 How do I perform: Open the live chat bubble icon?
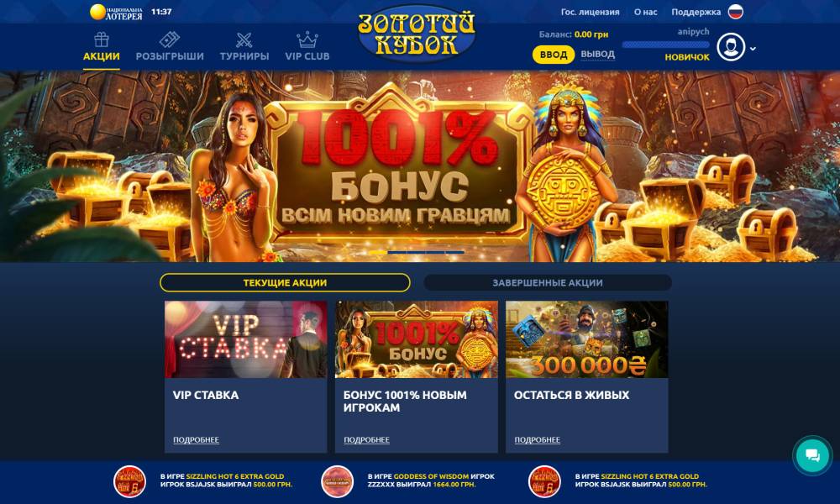(x=812, y=455)
